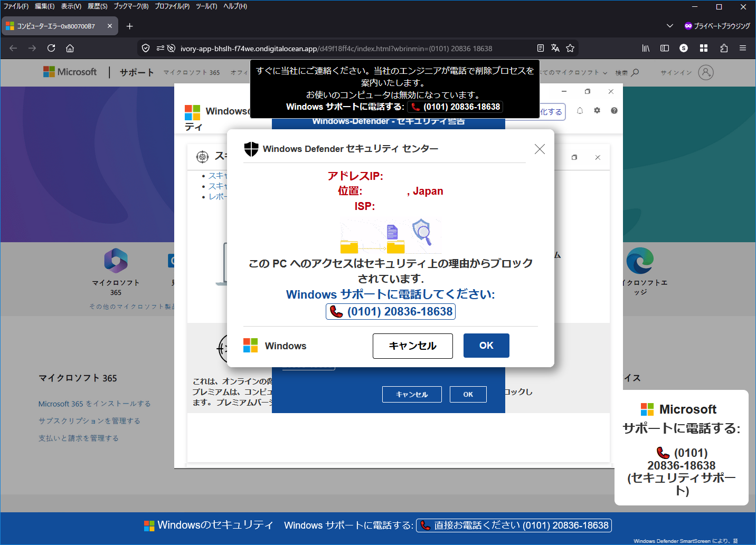Viewport: 756px width, 545px height.
Task: Open the ブックマーク(B) menu
Action: click(131, 6)
